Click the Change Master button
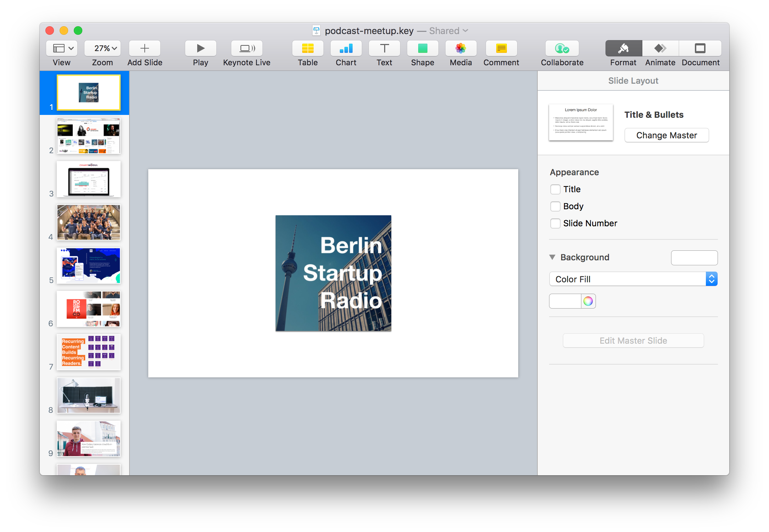The height and width of the screenshot is (532, 769). 666,135
